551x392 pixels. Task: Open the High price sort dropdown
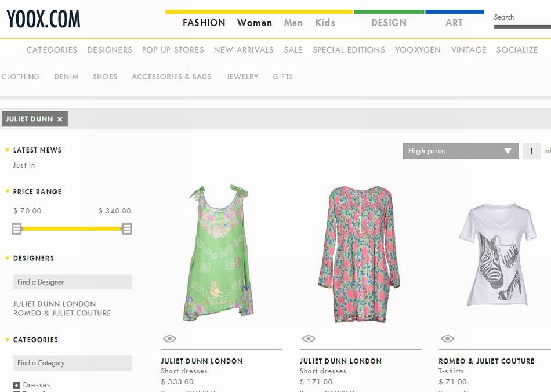(x=461, y=151)
